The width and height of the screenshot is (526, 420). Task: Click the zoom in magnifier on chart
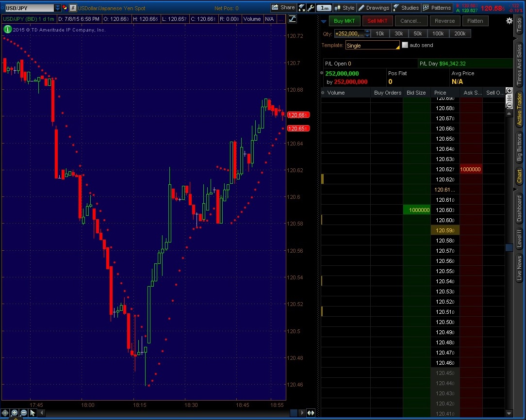coord(15,413)
